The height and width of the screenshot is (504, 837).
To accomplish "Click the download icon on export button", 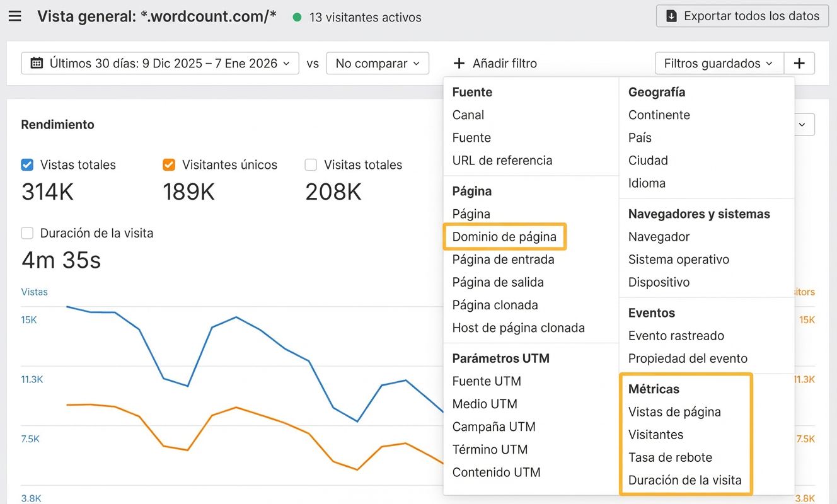I will click(672, 16).
